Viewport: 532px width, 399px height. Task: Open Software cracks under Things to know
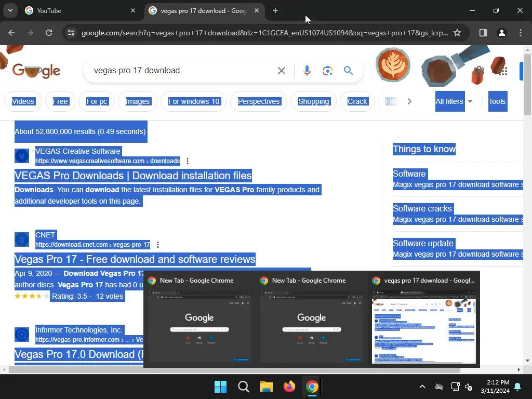(422, 209)
